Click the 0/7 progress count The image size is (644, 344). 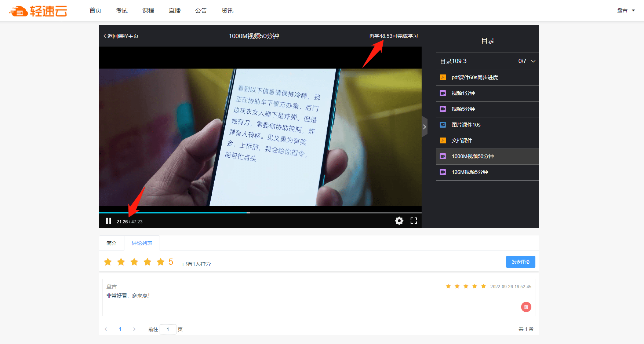pos(523,61)
